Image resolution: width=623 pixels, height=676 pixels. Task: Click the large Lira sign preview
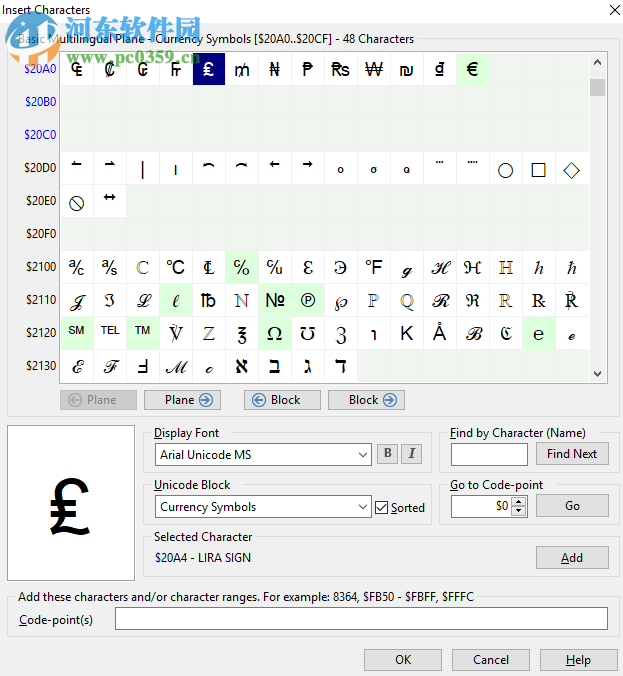click(x=71, y=503)
